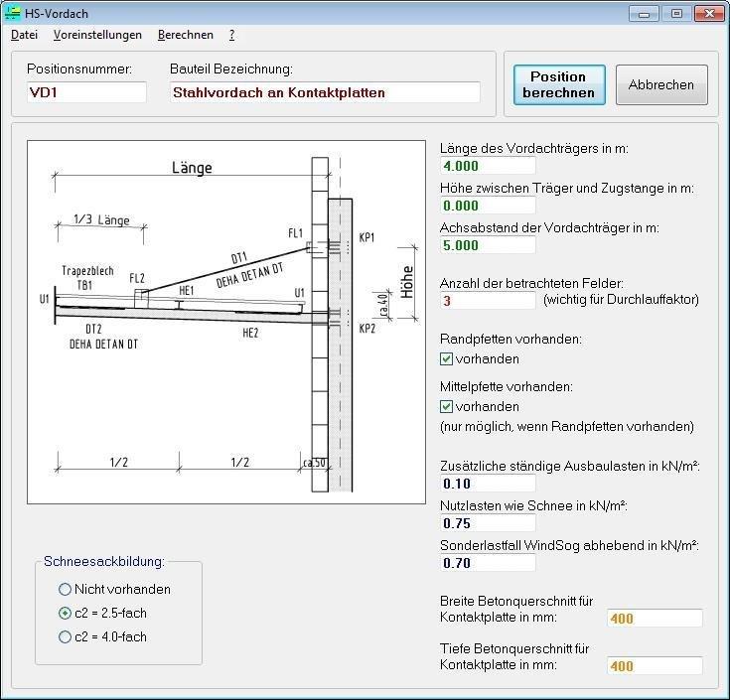Click the Abbrechen button
The width and height of the screenshot is (730, 700).
(661, 84)
